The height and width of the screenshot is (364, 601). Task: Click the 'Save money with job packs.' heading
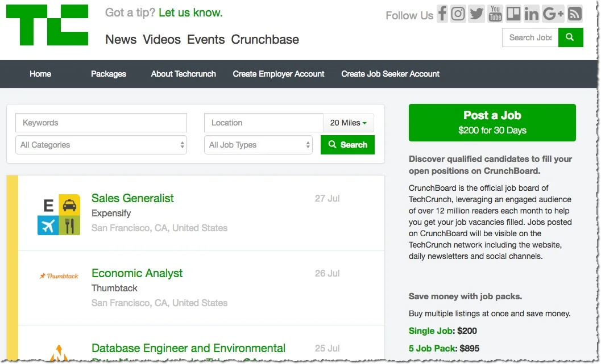coord(465,296)
